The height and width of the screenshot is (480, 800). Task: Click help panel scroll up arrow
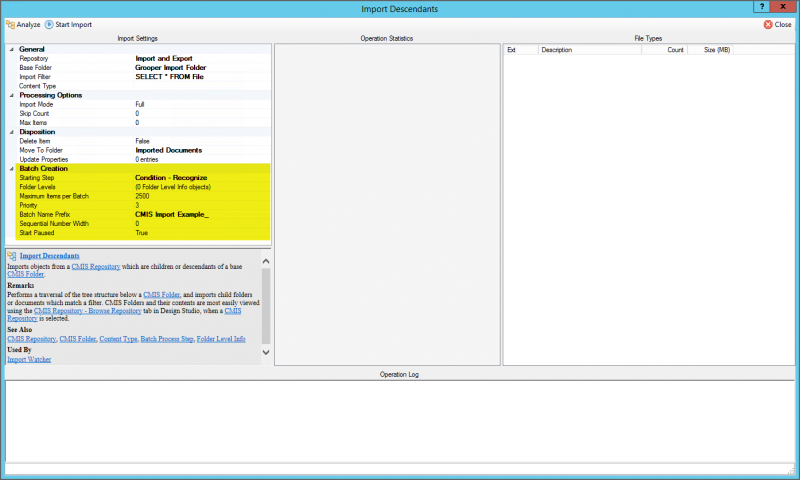pos(266,261)
